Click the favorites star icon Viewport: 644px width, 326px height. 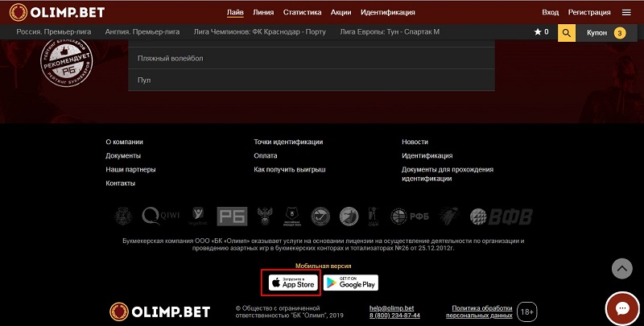[538, 32]
